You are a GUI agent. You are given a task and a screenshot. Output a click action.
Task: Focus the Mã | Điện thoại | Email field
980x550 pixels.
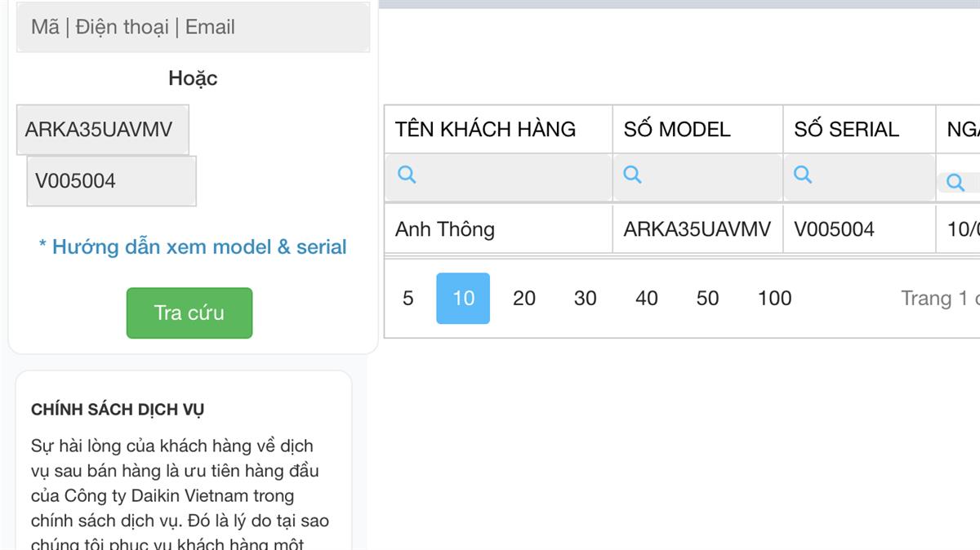pos(193,27)
